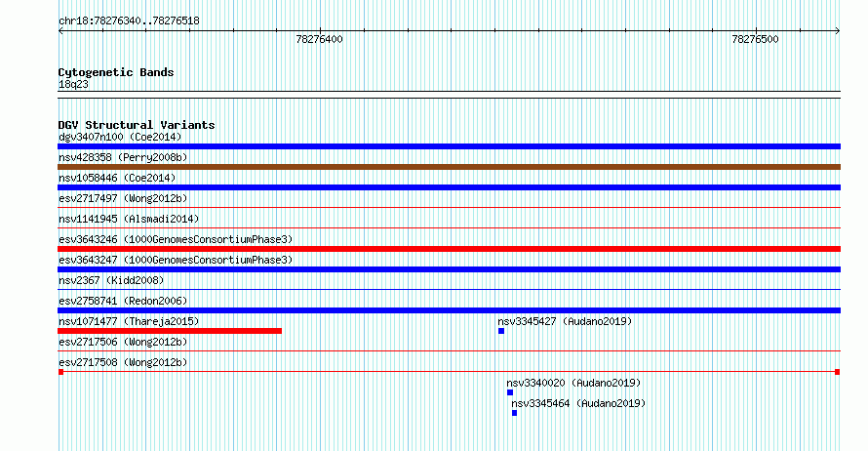Image resolution: width=868 pixels, height=451 pixels.
Task: Click the short red bar for nsv1071477
Action: (x=170, y=331)
